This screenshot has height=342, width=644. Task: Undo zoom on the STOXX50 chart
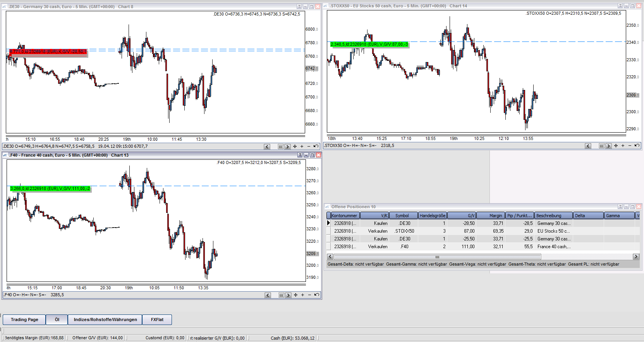tap(637, 146)
